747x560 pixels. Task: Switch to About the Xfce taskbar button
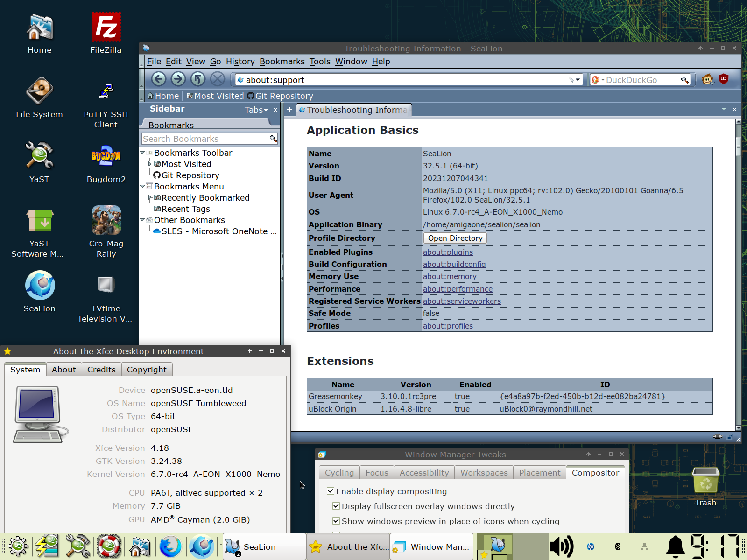(348, 546)
